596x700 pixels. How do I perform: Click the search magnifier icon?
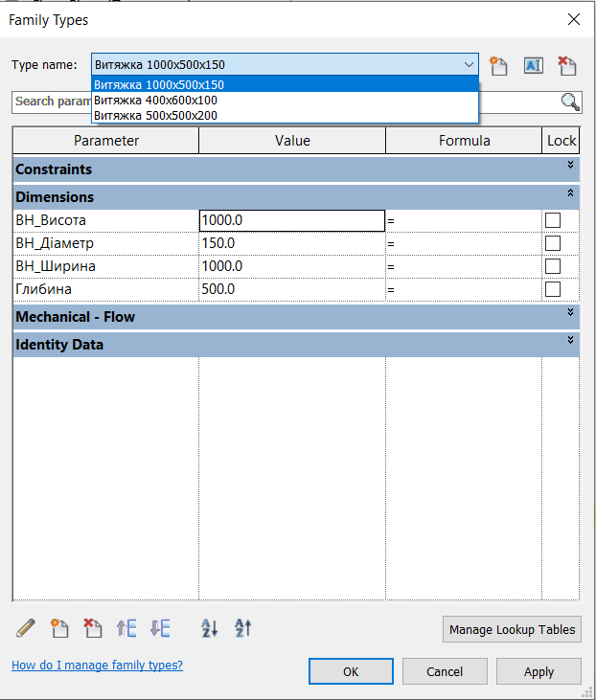pyautogui.click(x=570, y=102)
